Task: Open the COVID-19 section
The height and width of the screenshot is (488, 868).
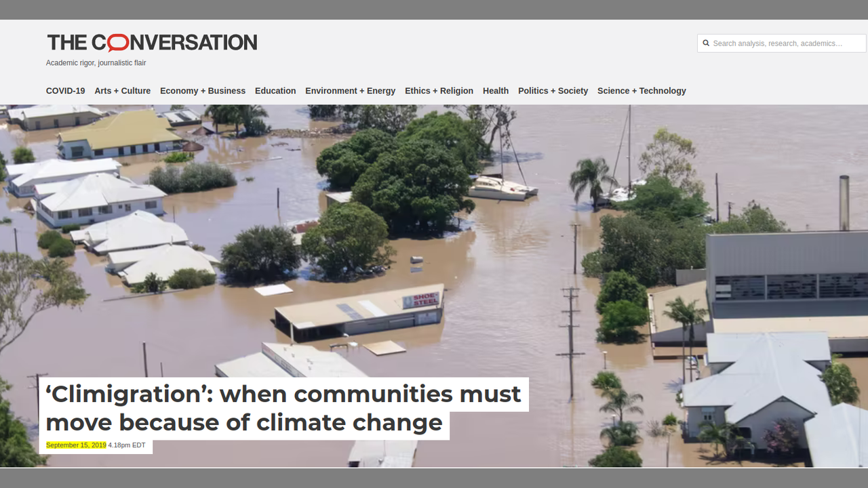Action: (x=65, y=91)
